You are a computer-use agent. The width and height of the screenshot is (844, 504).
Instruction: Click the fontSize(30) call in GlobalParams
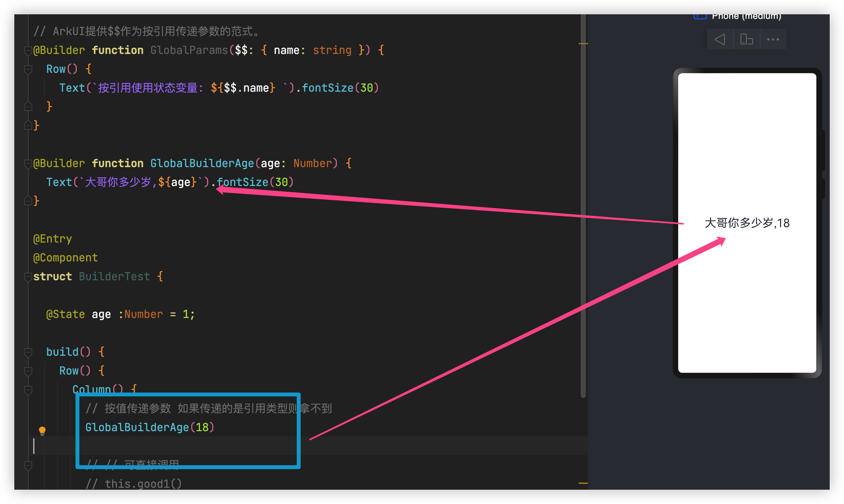340,88
